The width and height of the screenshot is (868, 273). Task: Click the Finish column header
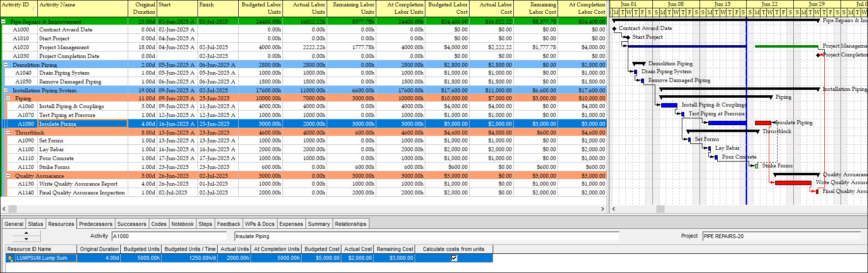pyautogui.click(x=218, y=8)
